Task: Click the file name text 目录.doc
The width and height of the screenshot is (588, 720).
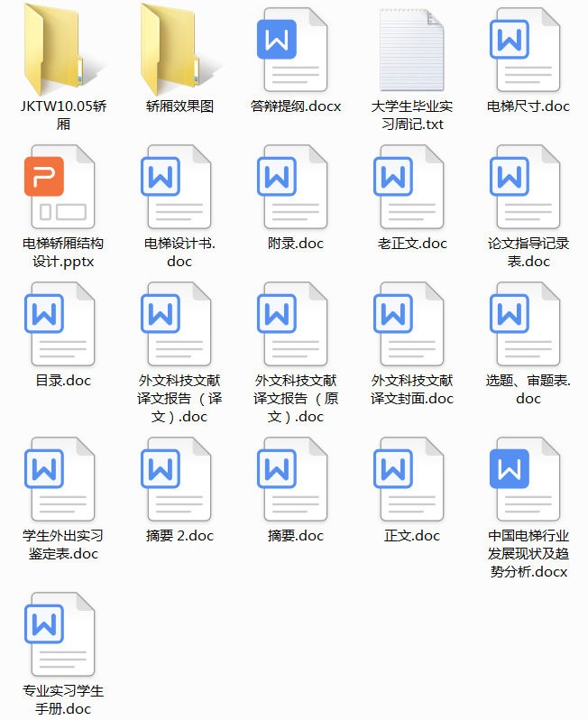Action: tap(63, 381)
